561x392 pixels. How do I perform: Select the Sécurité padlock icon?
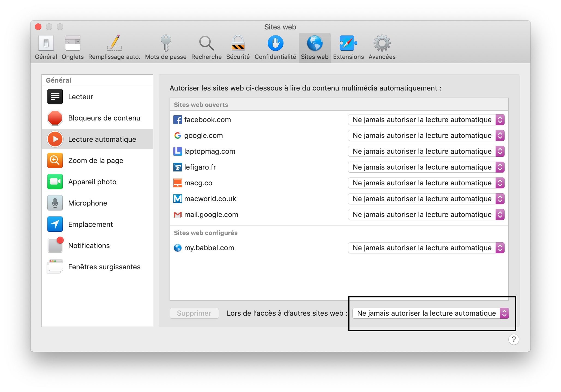238,44
